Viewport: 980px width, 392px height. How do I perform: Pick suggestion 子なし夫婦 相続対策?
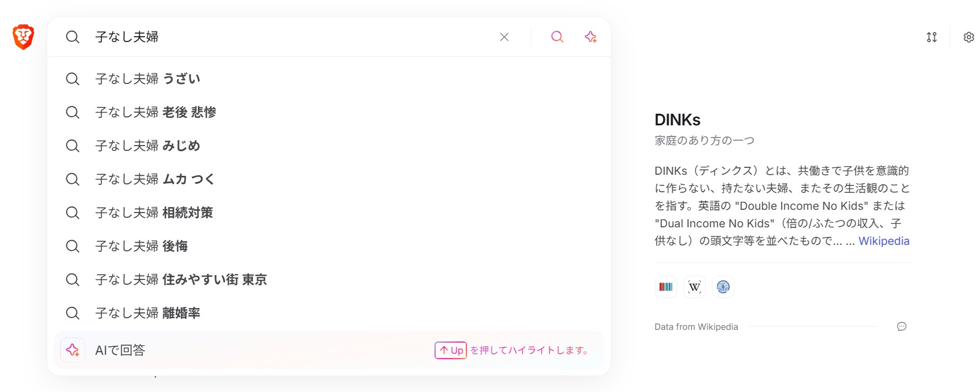tap(154, 213)
